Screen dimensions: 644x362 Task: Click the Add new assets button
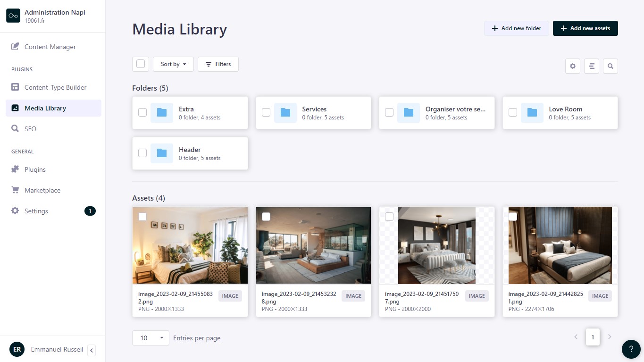click(585, 28)
